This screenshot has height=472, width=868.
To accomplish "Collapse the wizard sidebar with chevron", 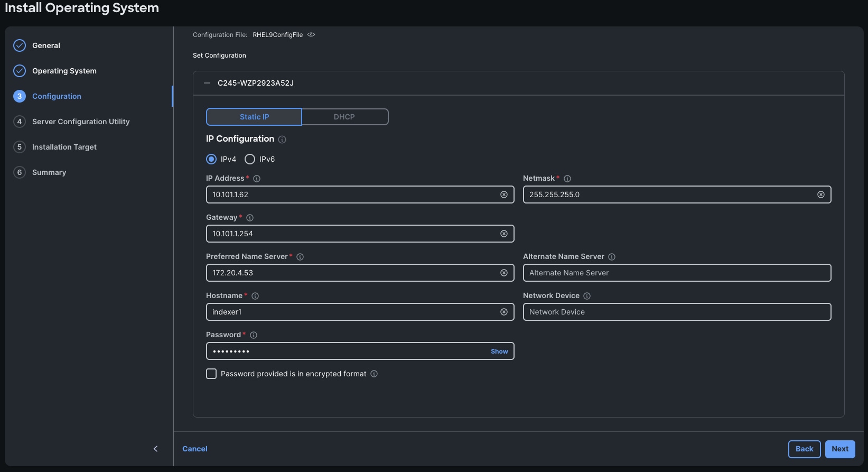I will point(155,449).
